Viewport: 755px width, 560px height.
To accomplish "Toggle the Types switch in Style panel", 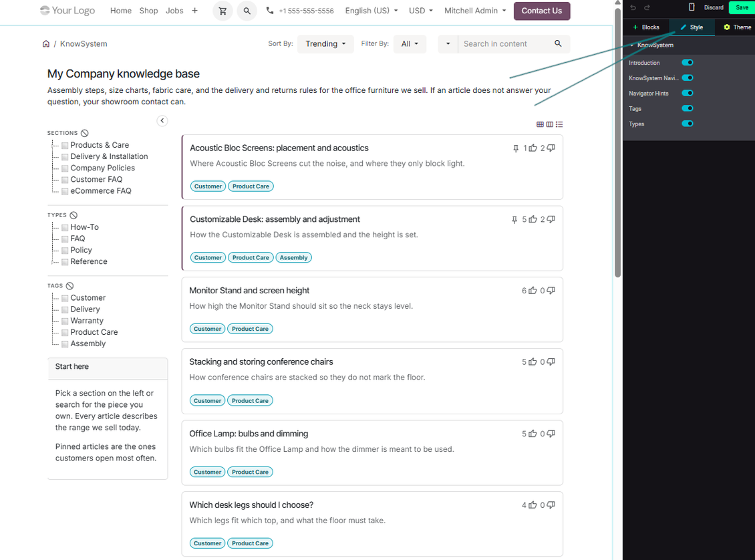I will (688, 124).
